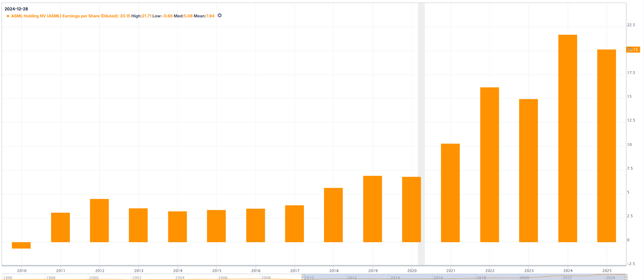Viewport: 644px width, 280px height.
Task: Click the 2015 earnings bar
Action: pos(216,226)
